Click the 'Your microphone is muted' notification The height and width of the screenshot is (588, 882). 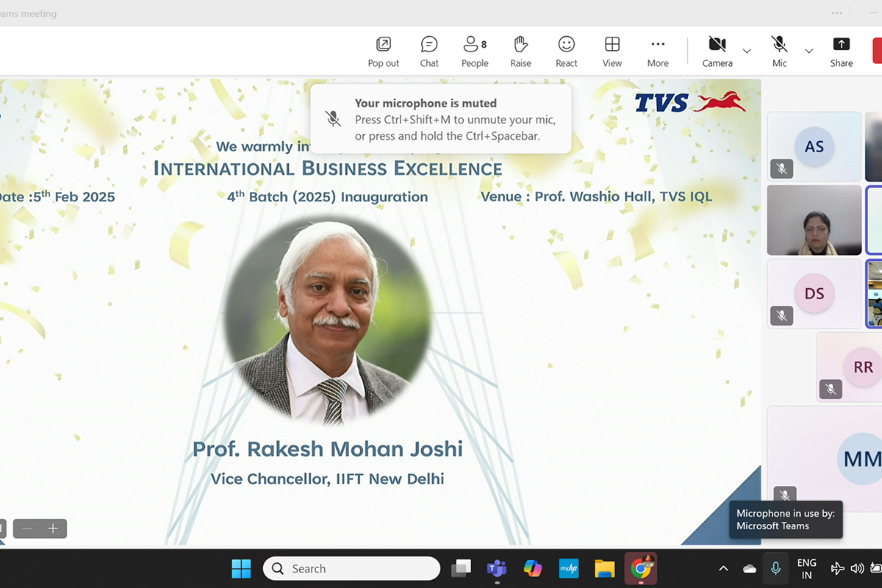(441, 119)
